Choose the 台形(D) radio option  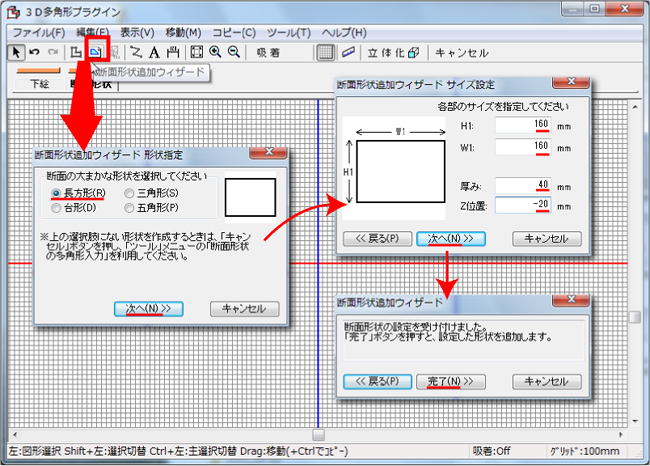57,207
